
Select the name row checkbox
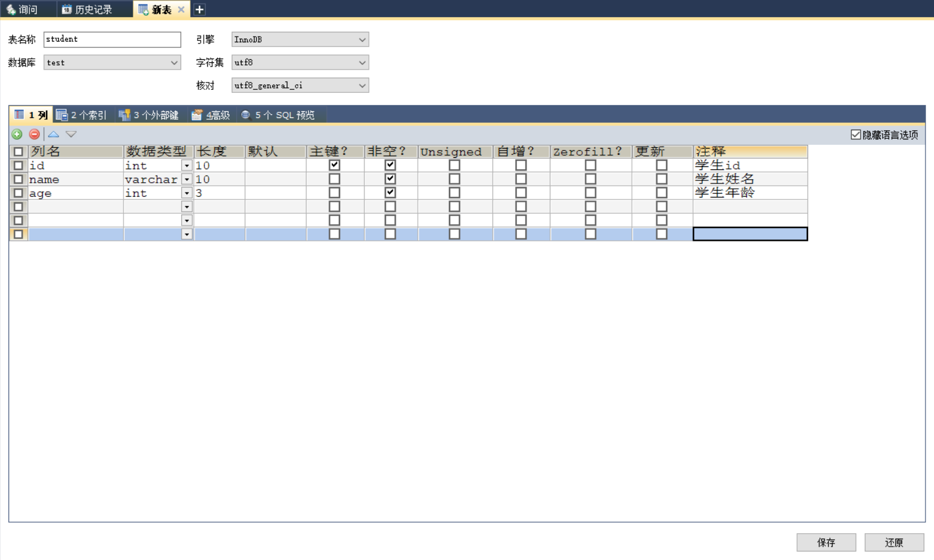click(18, 179)
